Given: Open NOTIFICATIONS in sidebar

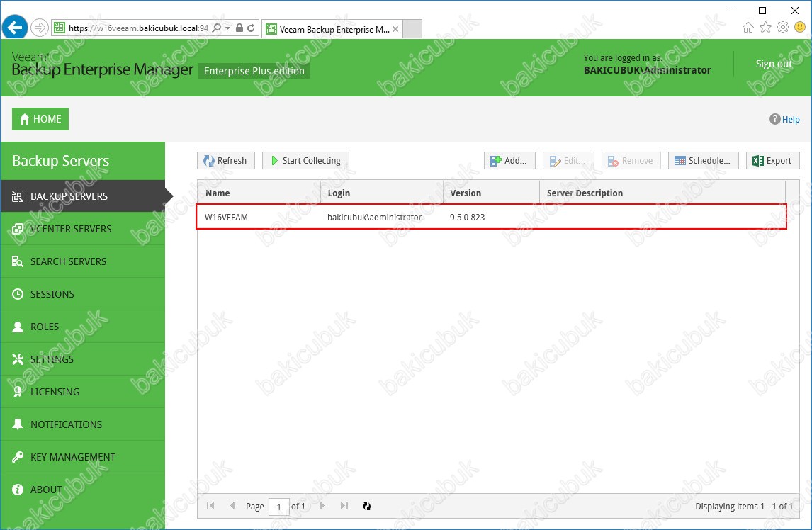Looking at the screenshot, I should pos(83,424).
